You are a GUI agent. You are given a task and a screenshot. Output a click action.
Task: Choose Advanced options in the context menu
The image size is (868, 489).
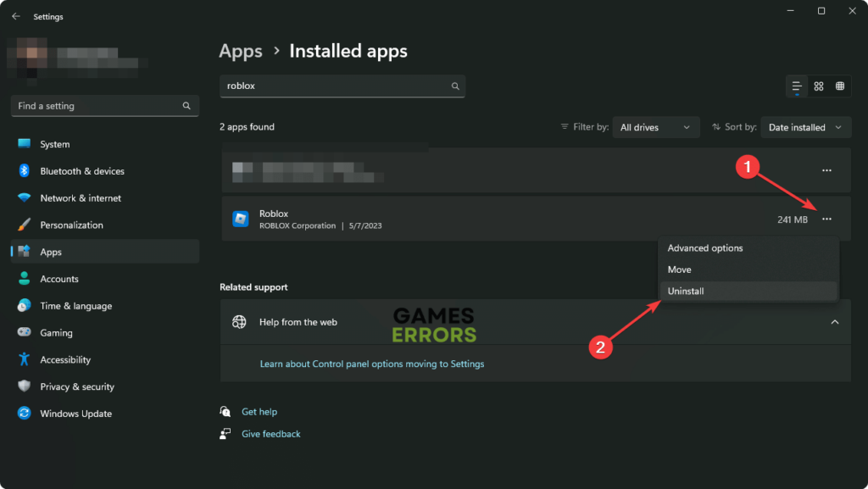(x=705, y=248)
